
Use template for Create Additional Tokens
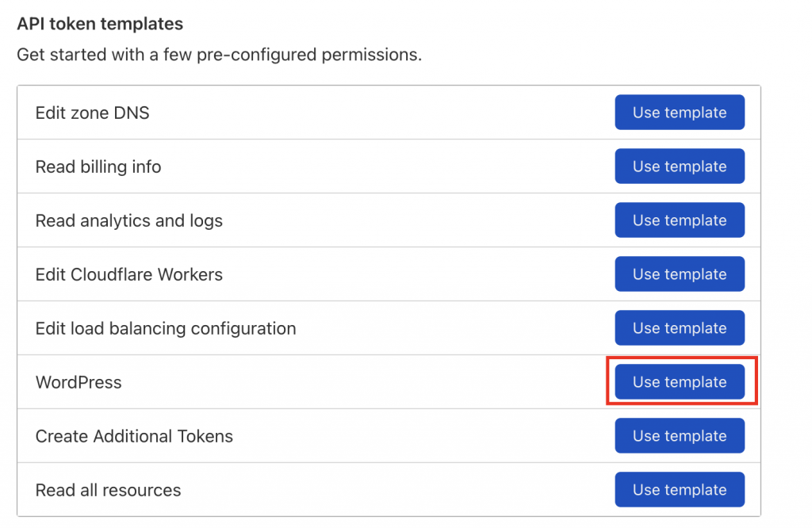(679, 435)
